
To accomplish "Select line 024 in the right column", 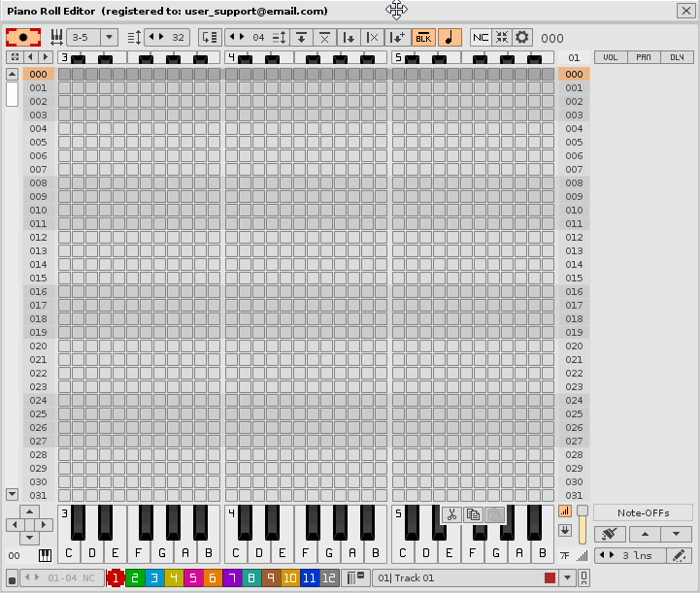I will tap(574, 400).
